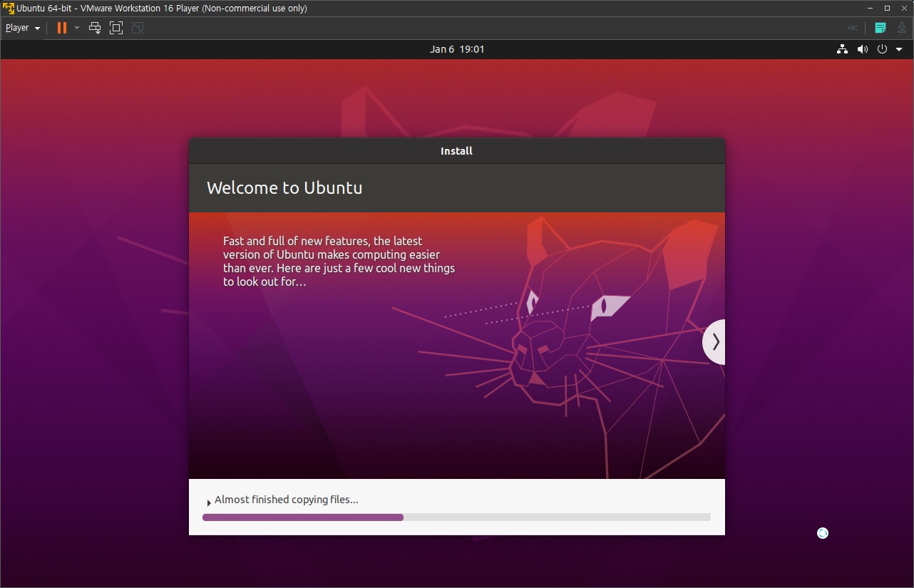Click the 'Fast and full of new features' paragraph

tap(339, 262)
